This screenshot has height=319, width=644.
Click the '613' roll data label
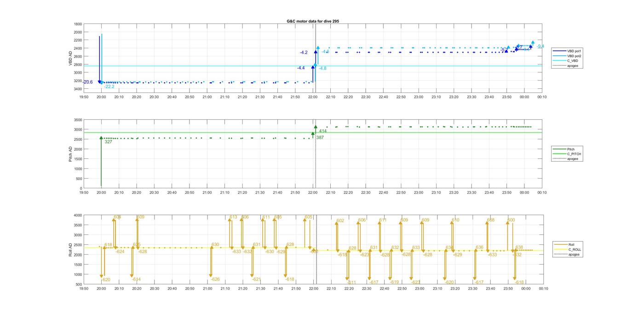click(x=233, y=217)
